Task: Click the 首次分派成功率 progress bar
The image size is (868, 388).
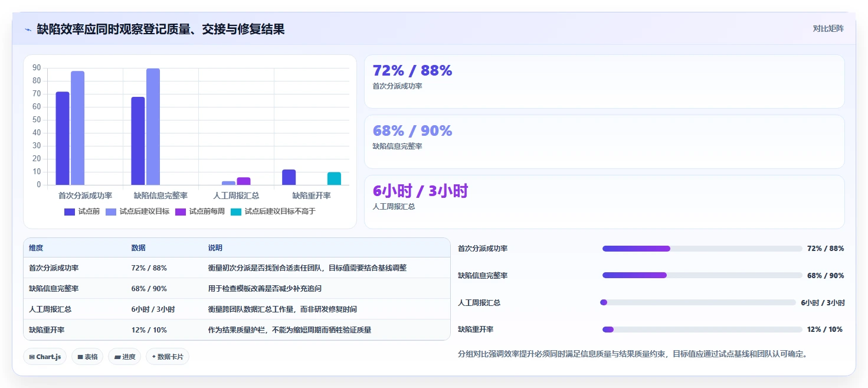Action: point(702,249)
